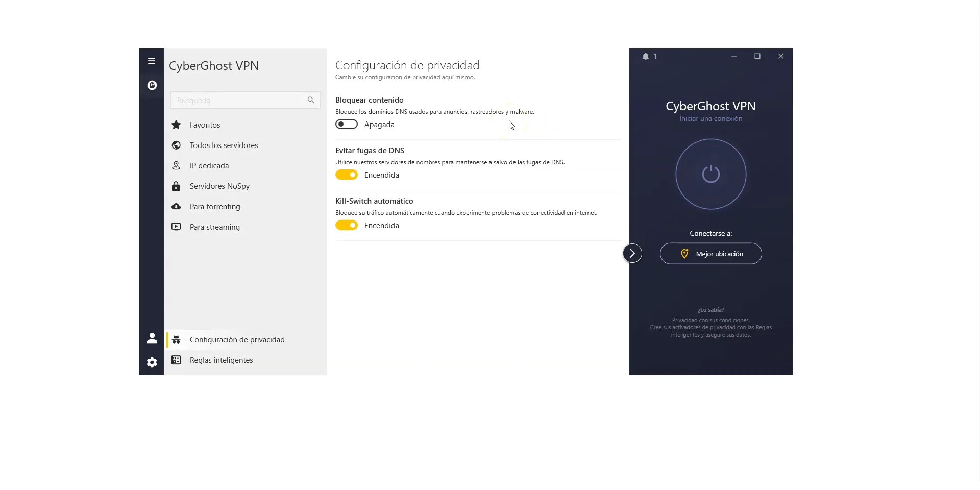Click the Búsqueda search field

245,100
